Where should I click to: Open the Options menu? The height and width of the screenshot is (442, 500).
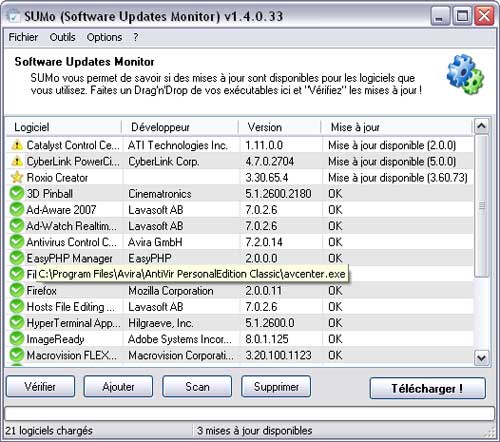104,37
